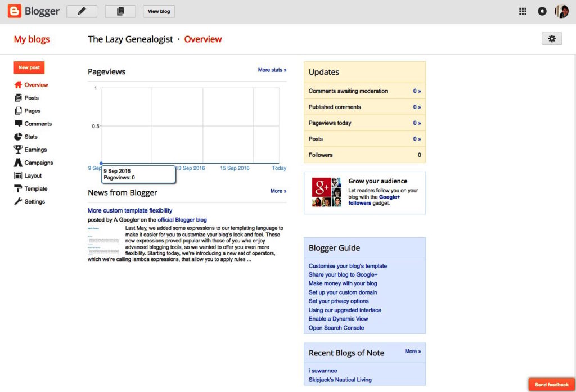Open Settings in the sidebar

point(34,202)
